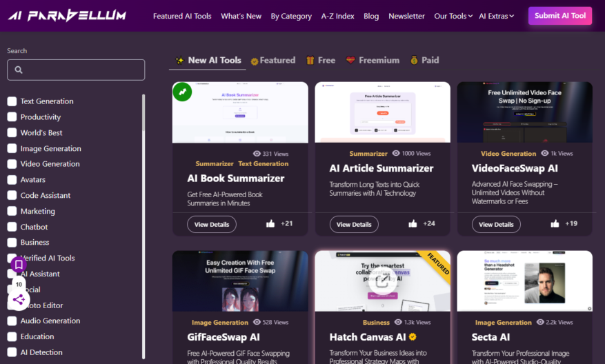Image resolution: width=605 pixels, height=364 pixels.
Task: Click the green trending badge on AI Book Summarizer
Action: 183,92
